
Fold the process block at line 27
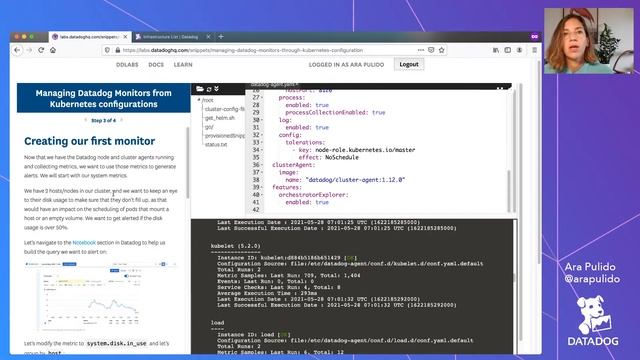pos(262,98)
